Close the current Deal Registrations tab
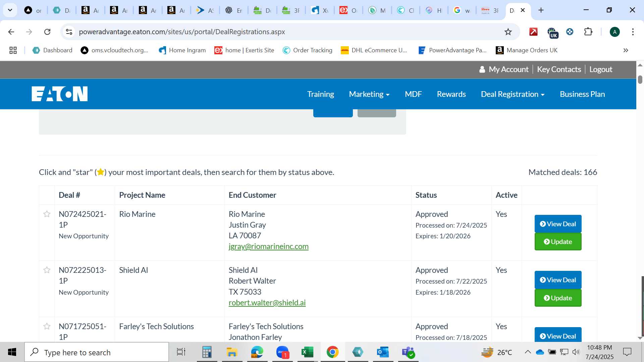 523,10
